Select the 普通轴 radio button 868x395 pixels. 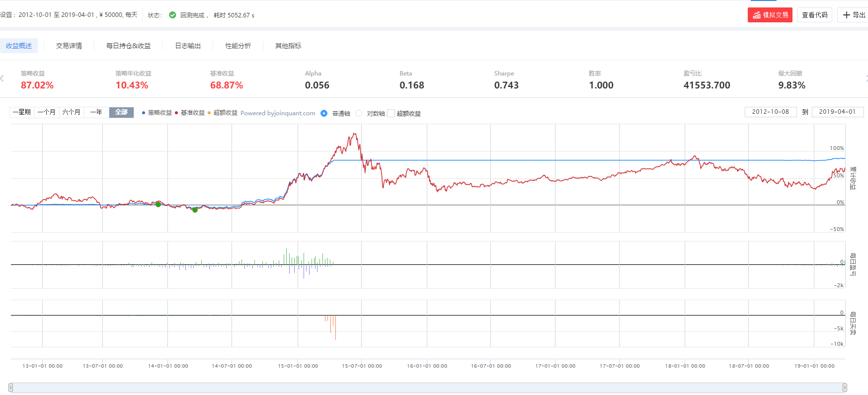[324, 113]
